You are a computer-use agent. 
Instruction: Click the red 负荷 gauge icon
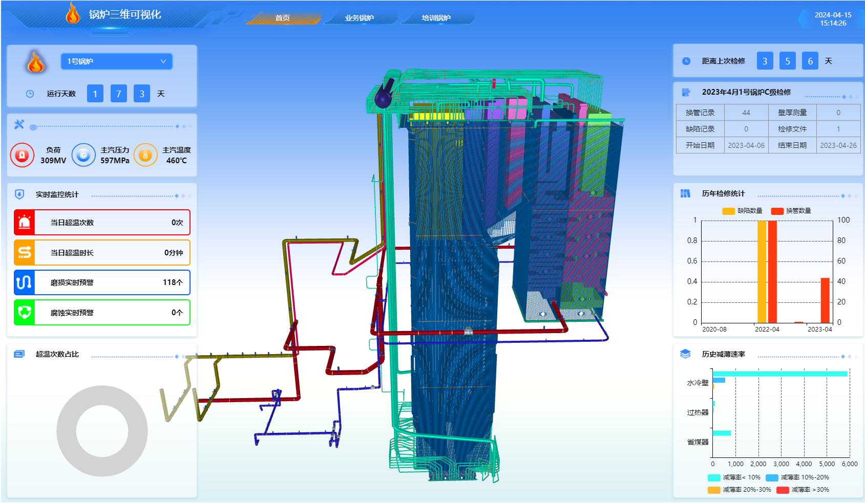(22, 155)
